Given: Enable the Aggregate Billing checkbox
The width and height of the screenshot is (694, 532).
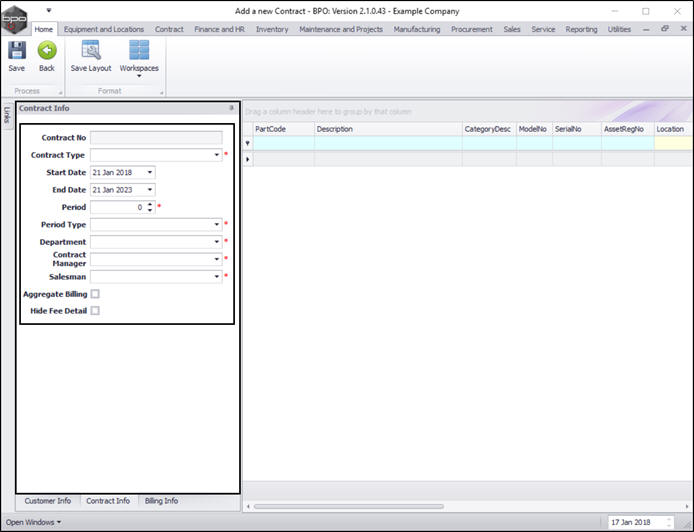Looking at the screenshot, I should pyautogui.click(x=95, y=294).
